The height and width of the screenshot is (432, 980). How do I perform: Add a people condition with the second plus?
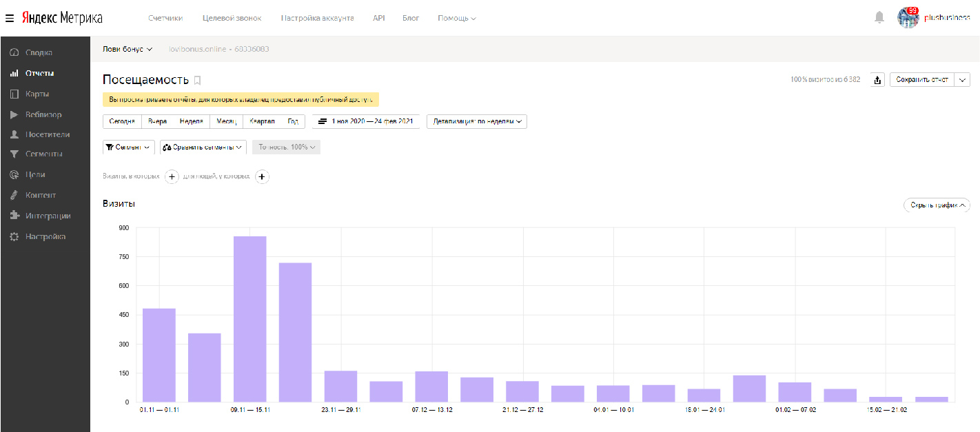coord(262,177)
